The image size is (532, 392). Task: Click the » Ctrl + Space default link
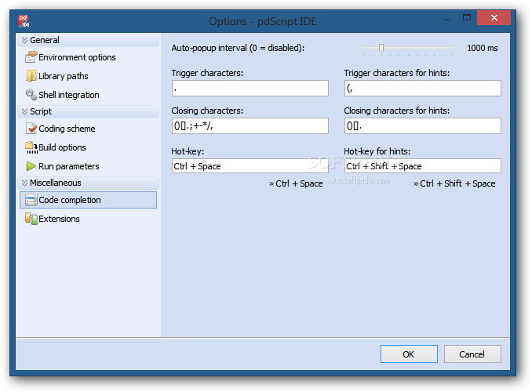pyautogui.click(x=296, y=183)
